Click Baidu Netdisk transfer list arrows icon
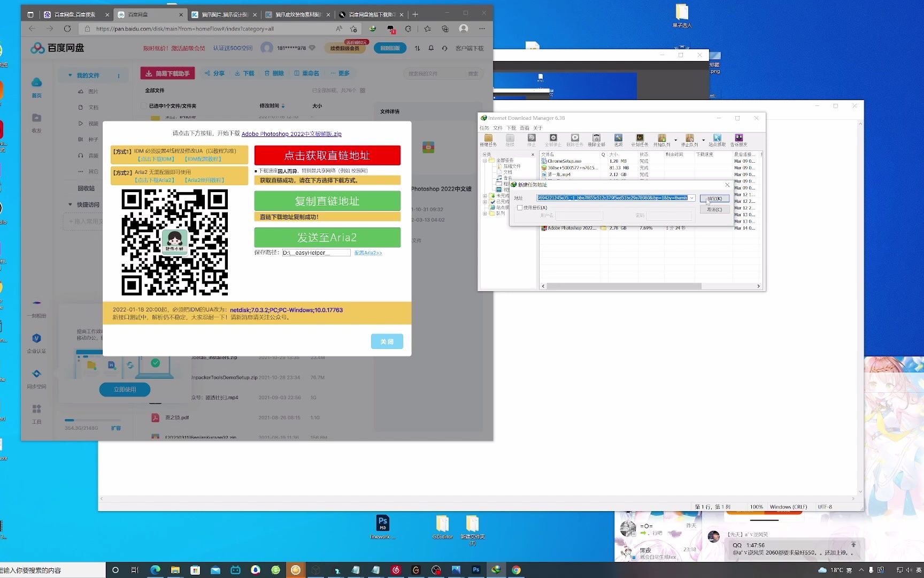The width and height of the screenshot is (924, 578). click(417, 48)
